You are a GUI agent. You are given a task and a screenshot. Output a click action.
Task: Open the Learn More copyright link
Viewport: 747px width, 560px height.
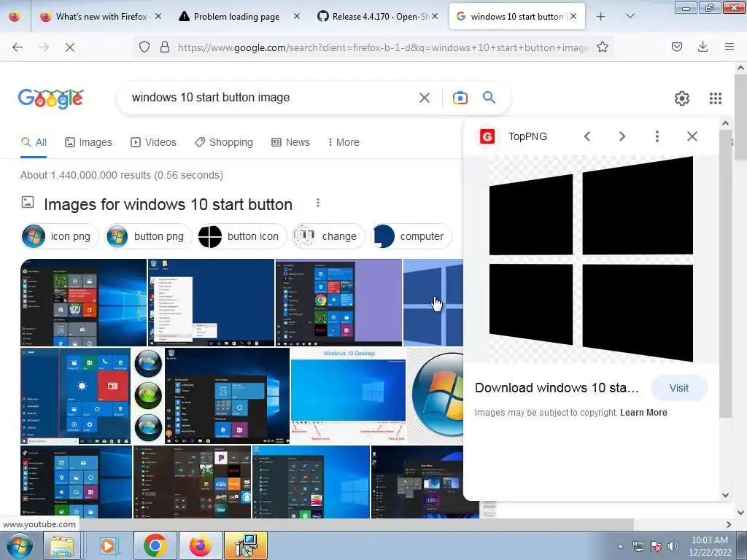643,413
